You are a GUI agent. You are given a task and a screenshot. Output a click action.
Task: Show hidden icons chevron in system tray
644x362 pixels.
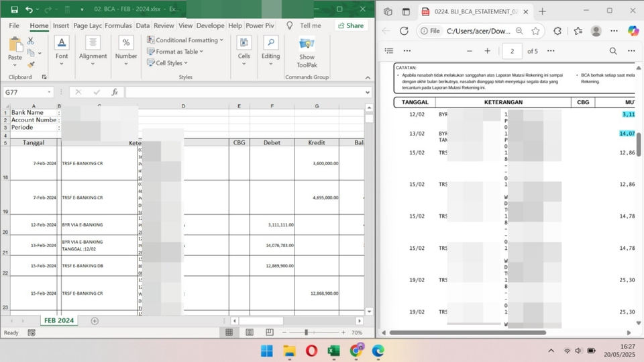[x=551, y=351]
